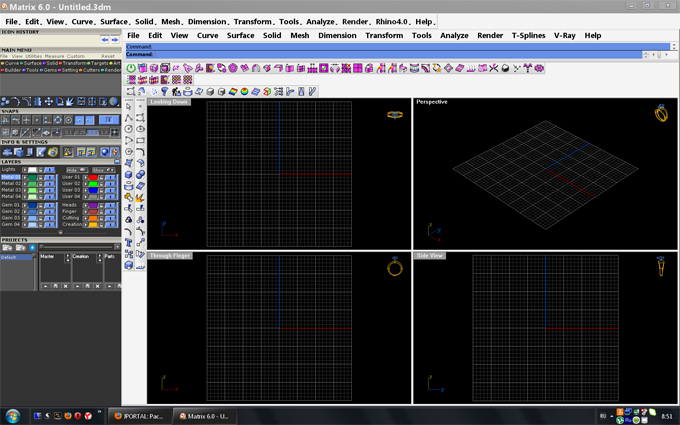Click the red color swatch for User 01
This screenshot has width=680, height=425.
pyautogui.click(x=93, y=177)
